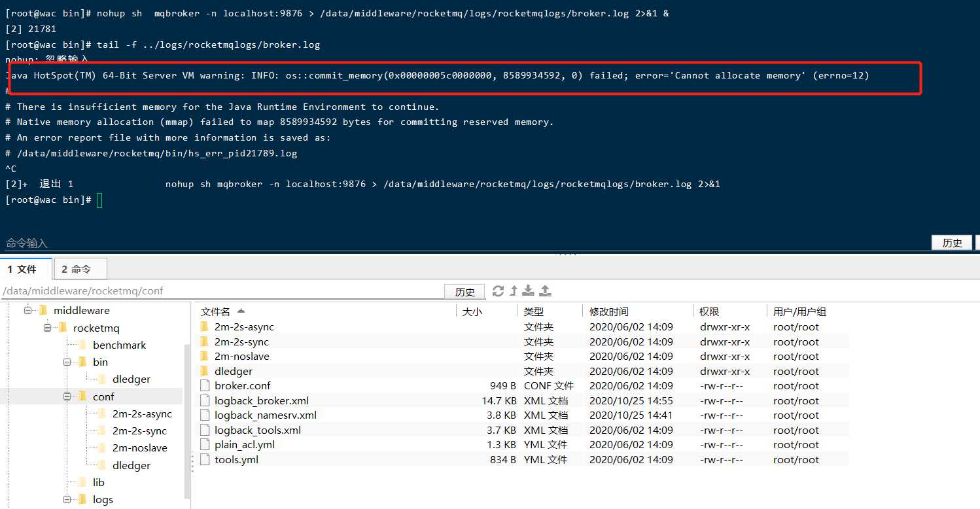Refresh the remote directory listing
The height and width of the screenshot is (509, 980).
[498, 291]
